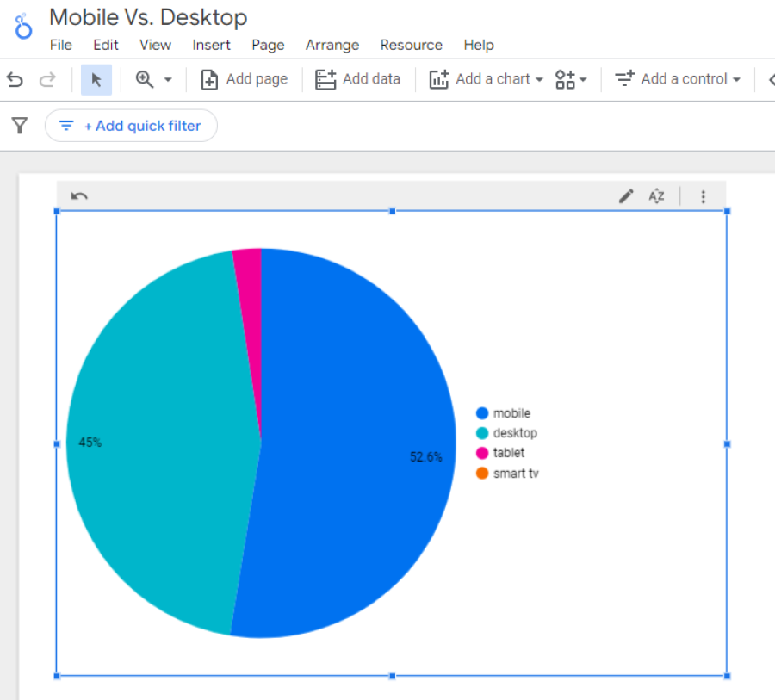
Task: Open the Help menu
Action: pyautogui.click(x=479, y=45)
